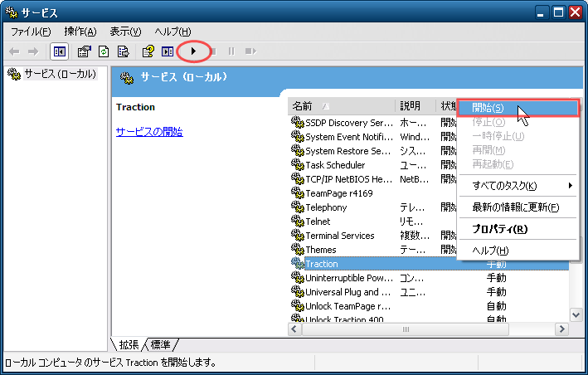Switch to the 拡張 tab
The height and width of the screenshot is (375, 588).
click(129, 344)
